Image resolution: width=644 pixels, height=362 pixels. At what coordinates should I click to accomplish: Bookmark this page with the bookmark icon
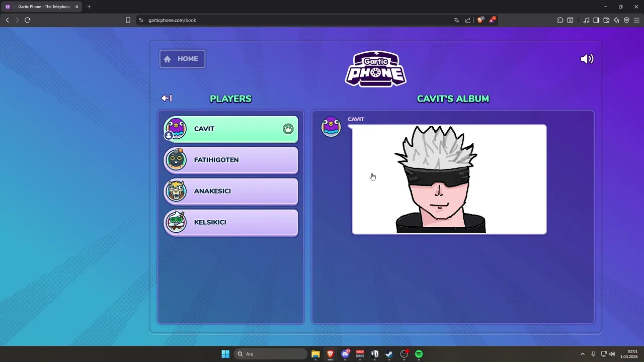point(128,20)
